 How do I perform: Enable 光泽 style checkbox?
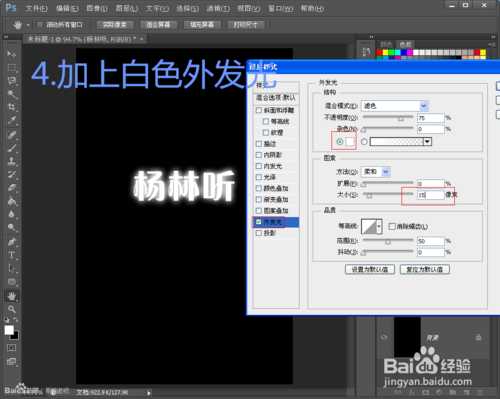pyautogui.click(x=259, y=177)
